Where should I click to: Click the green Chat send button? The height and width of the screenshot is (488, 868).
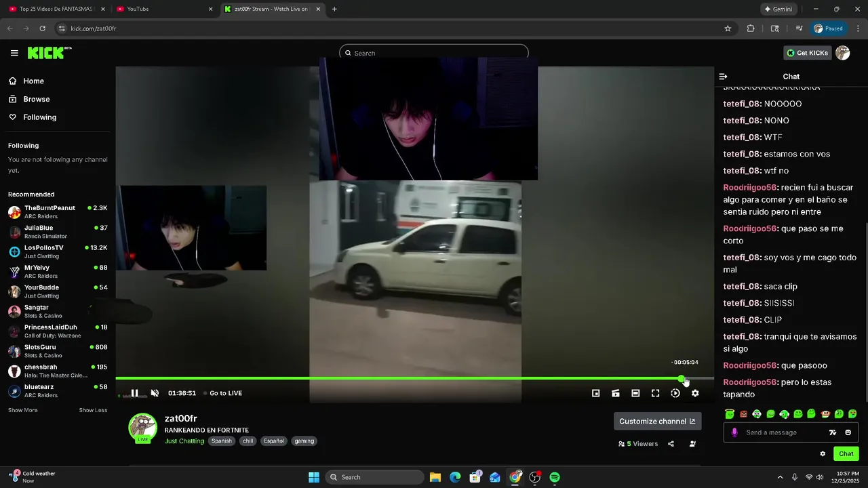[846, 454]
